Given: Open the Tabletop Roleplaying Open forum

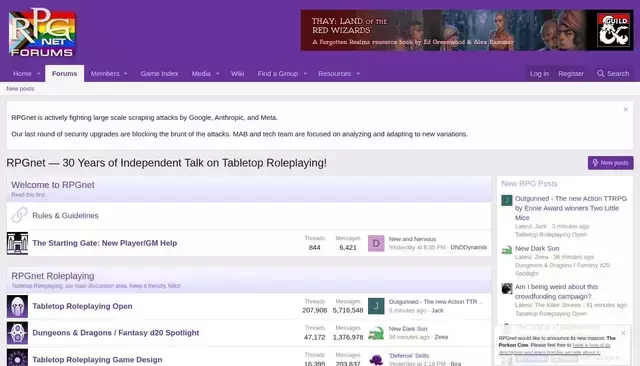Looking at the screenshot, I should point(82,306).
